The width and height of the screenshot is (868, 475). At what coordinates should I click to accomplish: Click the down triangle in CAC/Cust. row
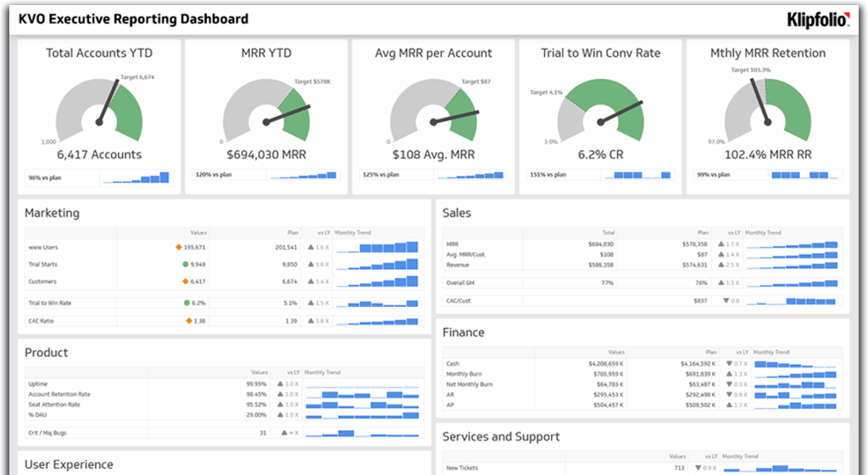[x=726, y=300]
